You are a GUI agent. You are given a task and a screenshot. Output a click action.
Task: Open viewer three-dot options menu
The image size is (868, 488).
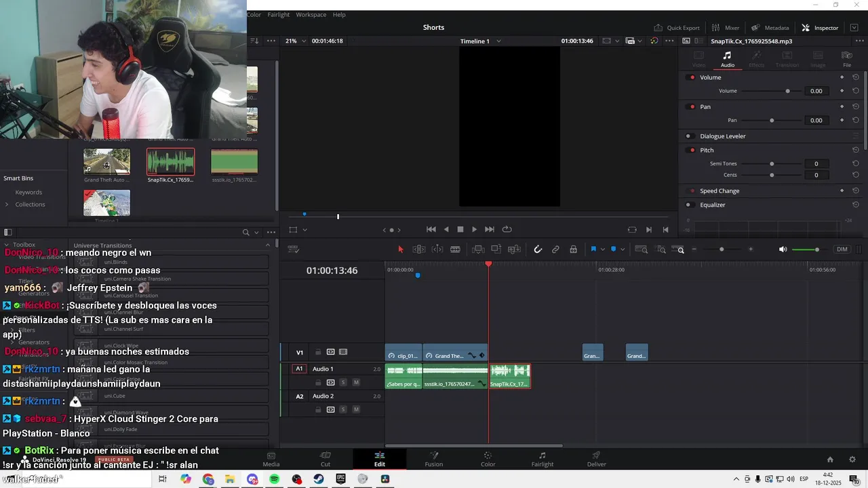[669, 41]
